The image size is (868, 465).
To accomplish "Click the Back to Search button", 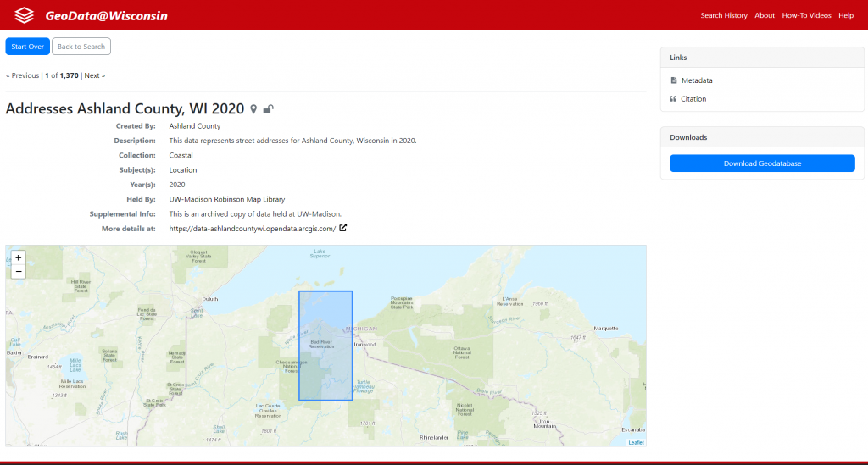I will coord(81,47).
